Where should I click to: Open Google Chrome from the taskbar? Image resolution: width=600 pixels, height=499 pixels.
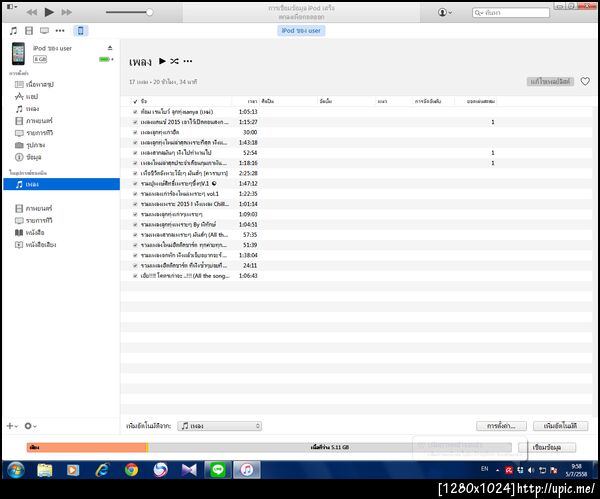[x=131, y=470]
